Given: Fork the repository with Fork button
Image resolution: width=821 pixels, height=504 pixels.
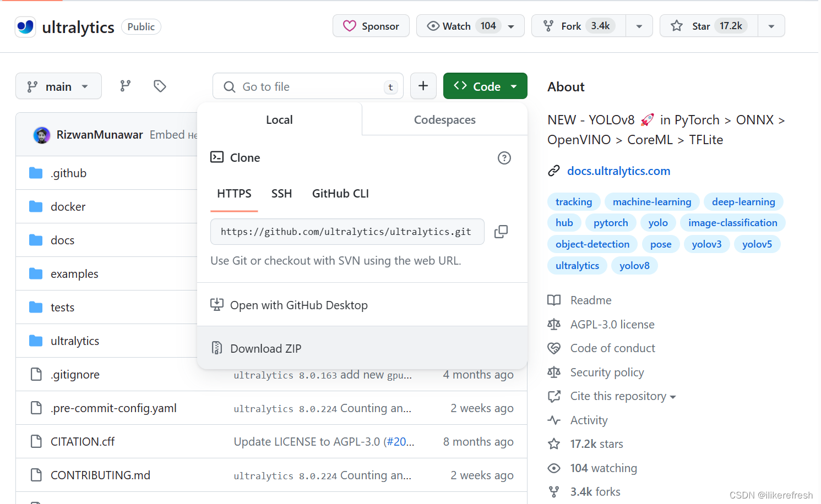Looking at the screenshot, I should tap(579, 26).
